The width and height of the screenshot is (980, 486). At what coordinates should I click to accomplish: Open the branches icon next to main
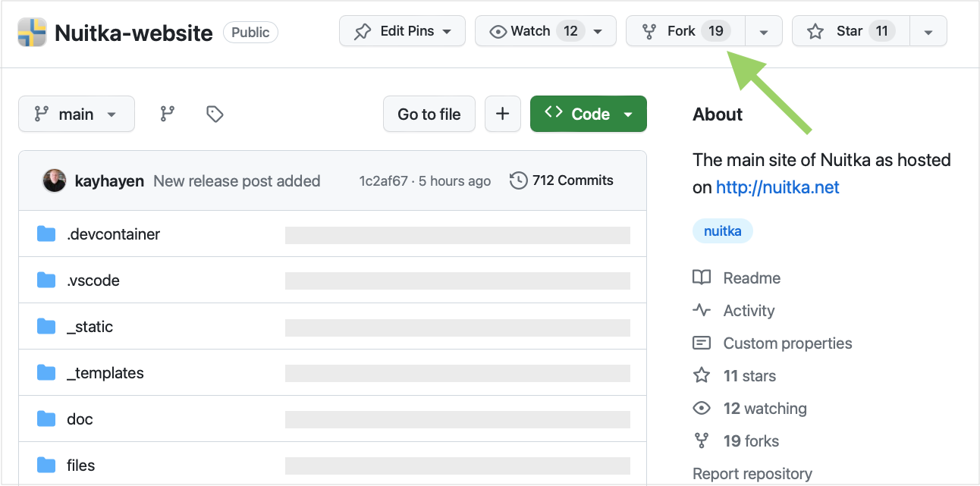pos(168,114)
